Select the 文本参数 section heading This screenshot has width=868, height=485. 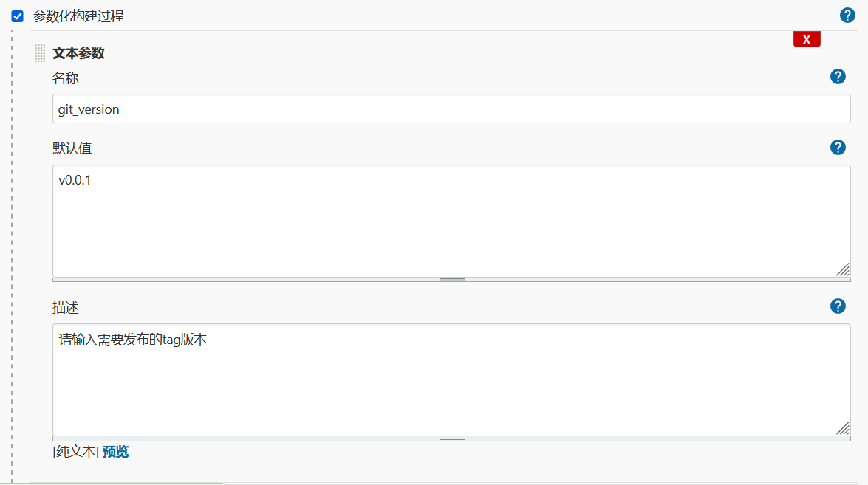pos(78,53)
